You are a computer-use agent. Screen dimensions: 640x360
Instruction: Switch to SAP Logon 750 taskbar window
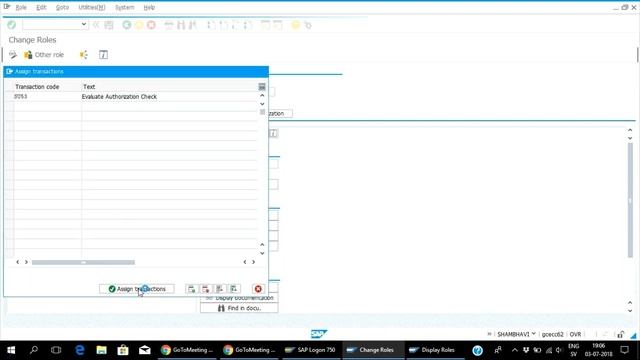point(311,350)
